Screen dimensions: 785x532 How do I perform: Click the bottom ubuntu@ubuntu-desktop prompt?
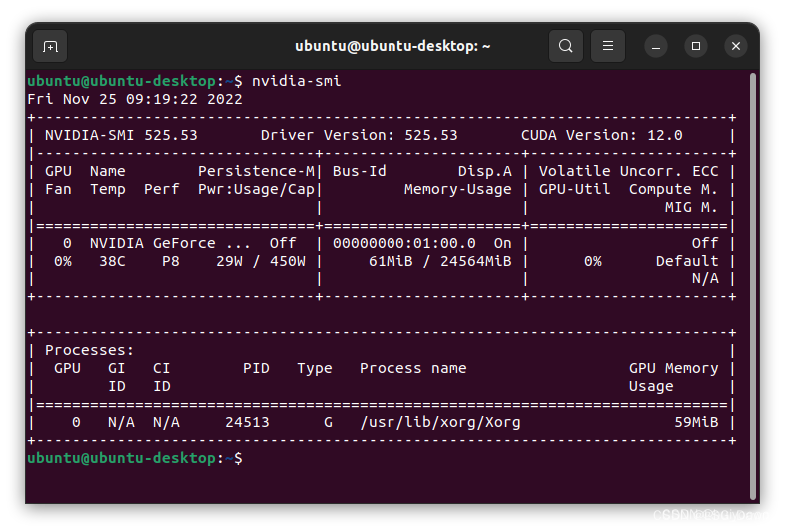[x=135, y=459]
